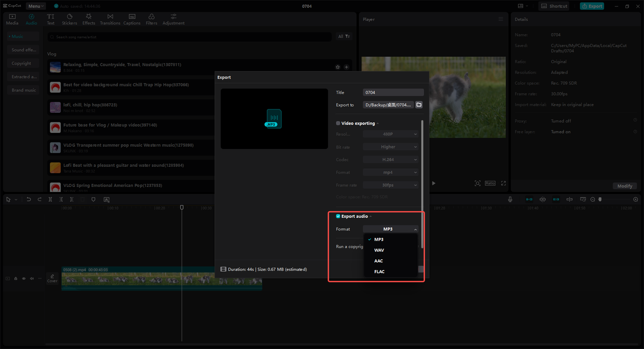Open fullscreen preview in Player
644x349 pixels.
pos(503,183)
